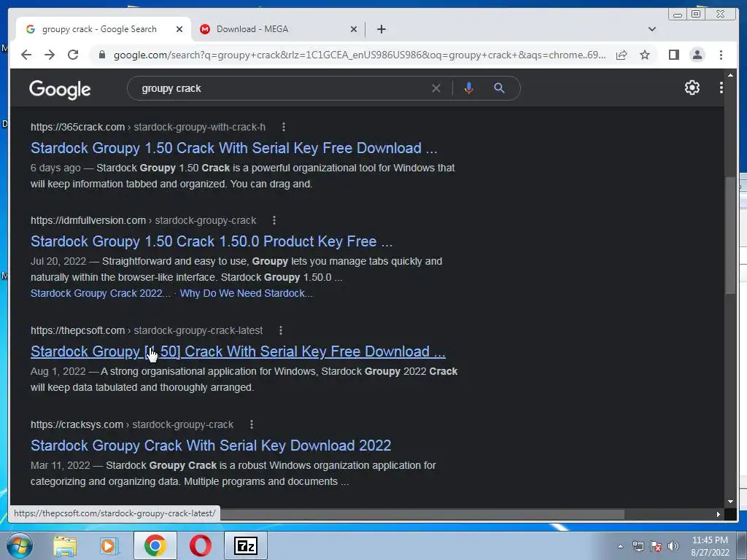
Task: Open 7-Zip from the taskbar
Action: click(x=246, y=545)
